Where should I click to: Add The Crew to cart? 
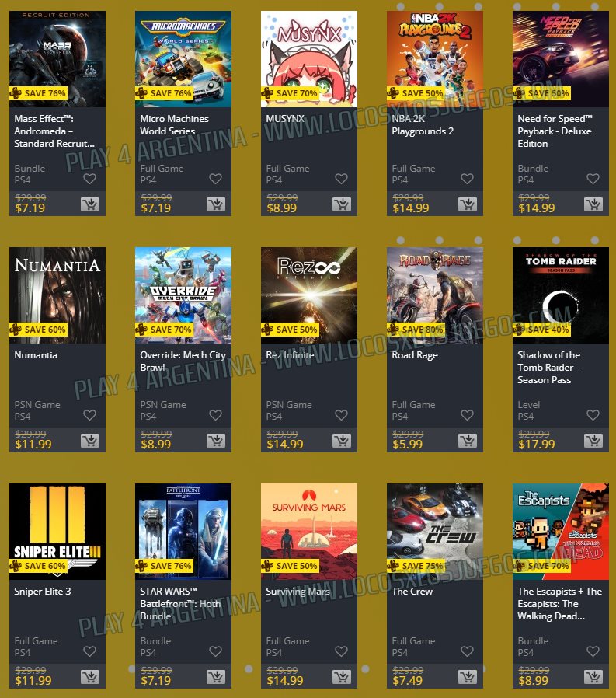468,677
